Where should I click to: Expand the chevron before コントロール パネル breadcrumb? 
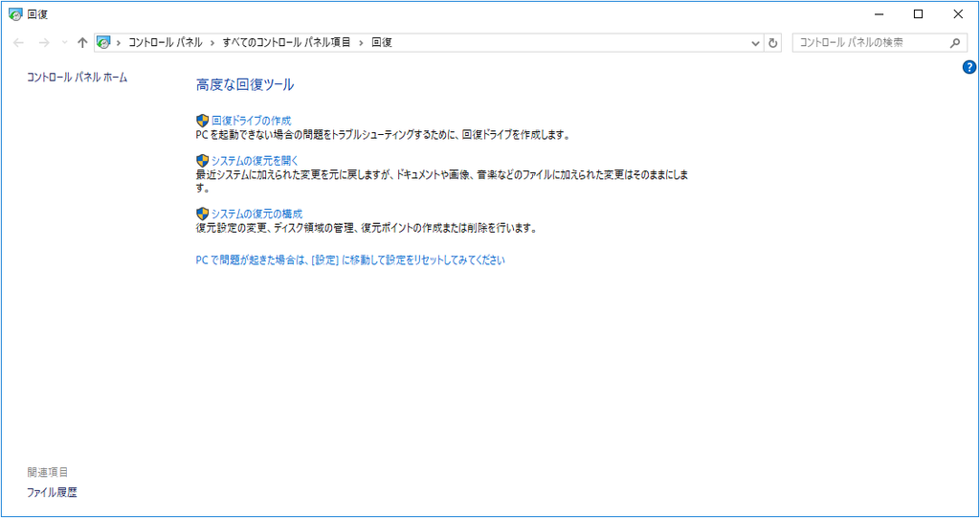(118, 42)
